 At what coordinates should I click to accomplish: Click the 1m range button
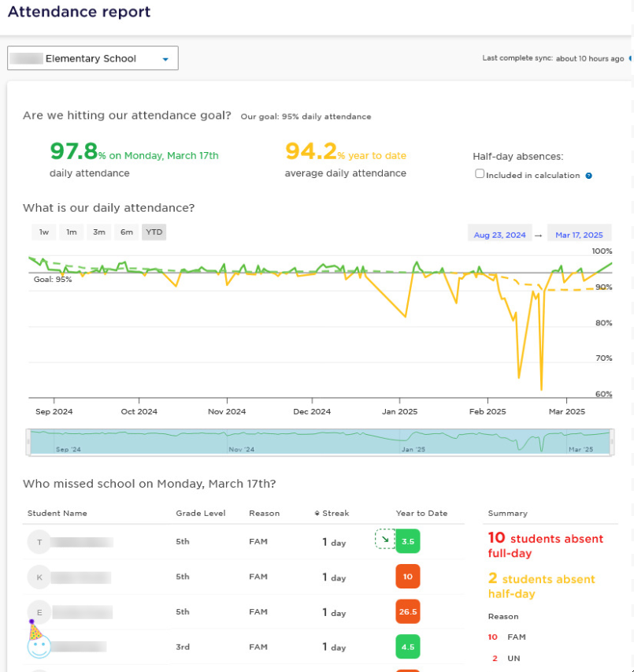(x=72, y=232)
